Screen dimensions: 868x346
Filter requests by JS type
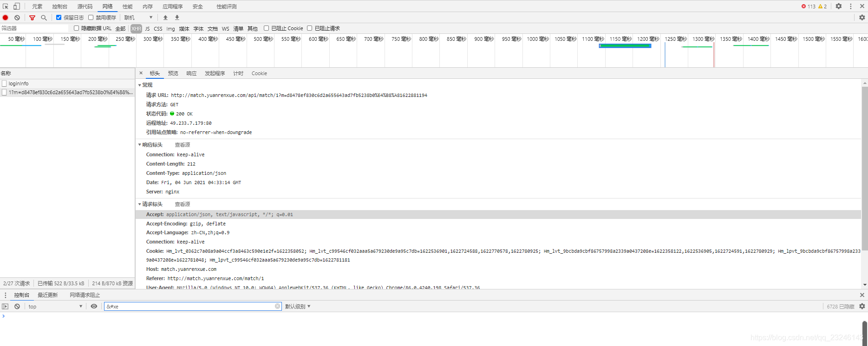tap(147, 29)
